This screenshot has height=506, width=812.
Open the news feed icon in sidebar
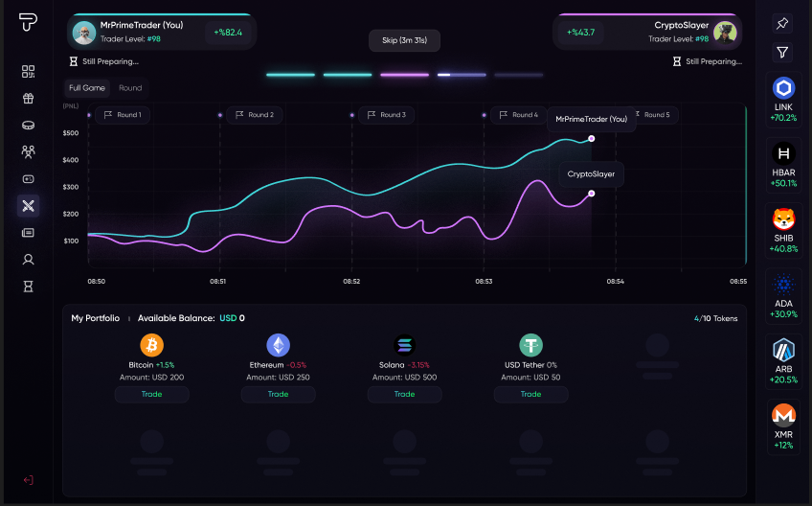(x=29, y=232)
